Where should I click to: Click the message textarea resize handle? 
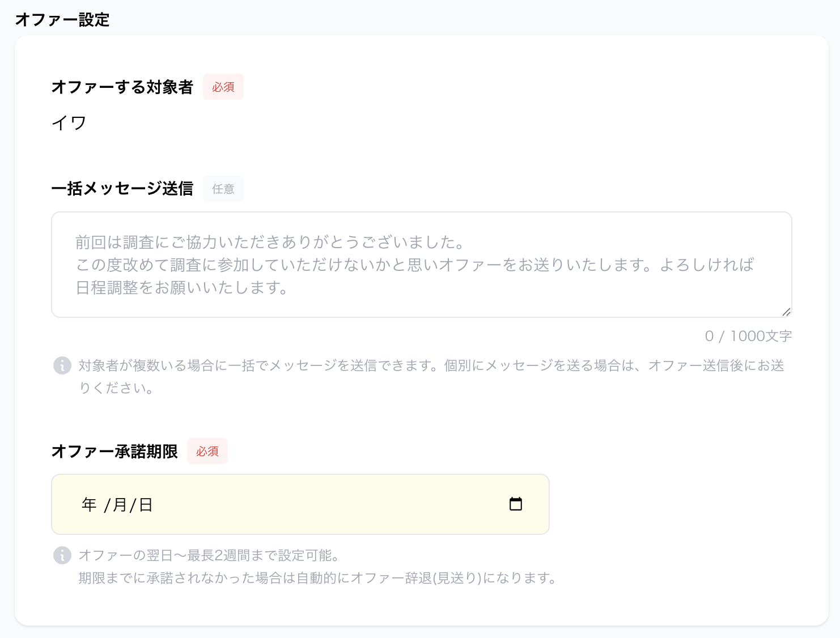pos(786,312)
